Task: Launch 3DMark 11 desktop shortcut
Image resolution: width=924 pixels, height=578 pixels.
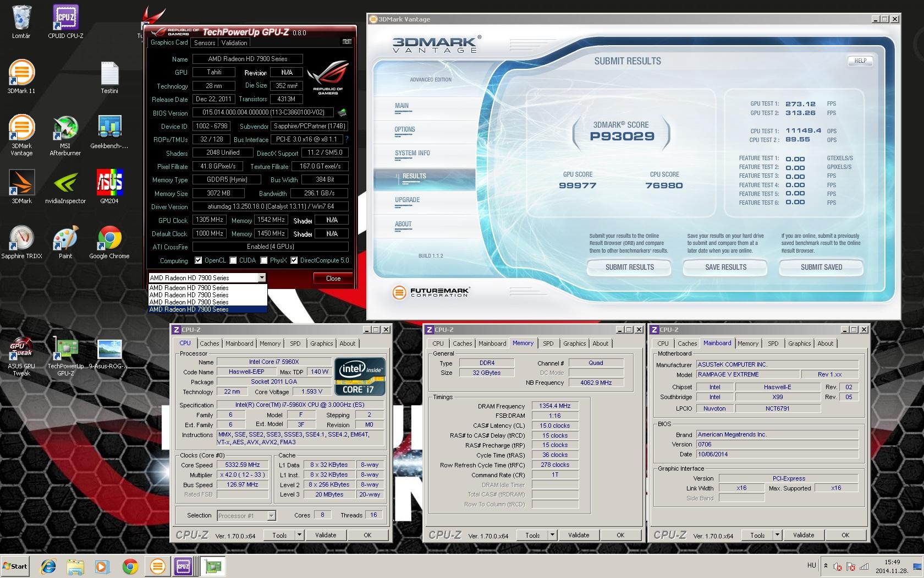Action: (x=21, y=77)
